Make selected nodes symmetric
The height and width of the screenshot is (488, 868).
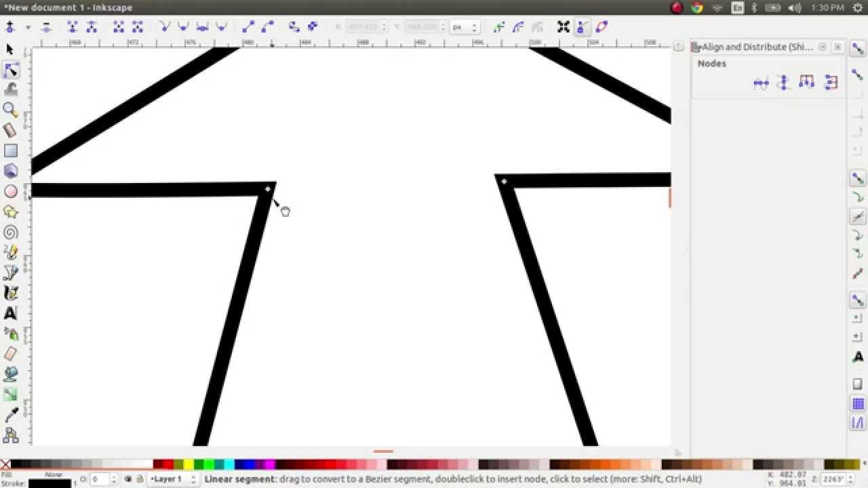pyautogui.click(x=202, y=27)
